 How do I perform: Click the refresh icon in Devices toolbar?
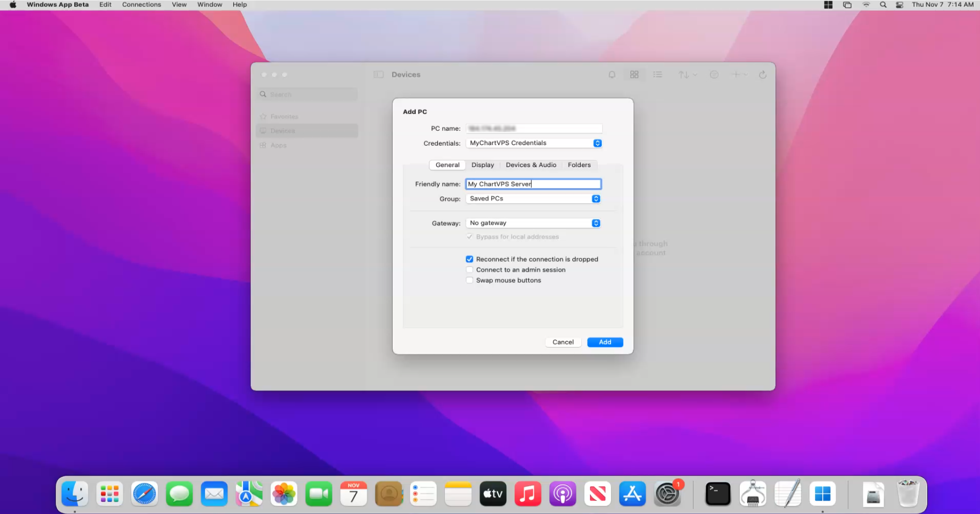[x=762, y=75]
